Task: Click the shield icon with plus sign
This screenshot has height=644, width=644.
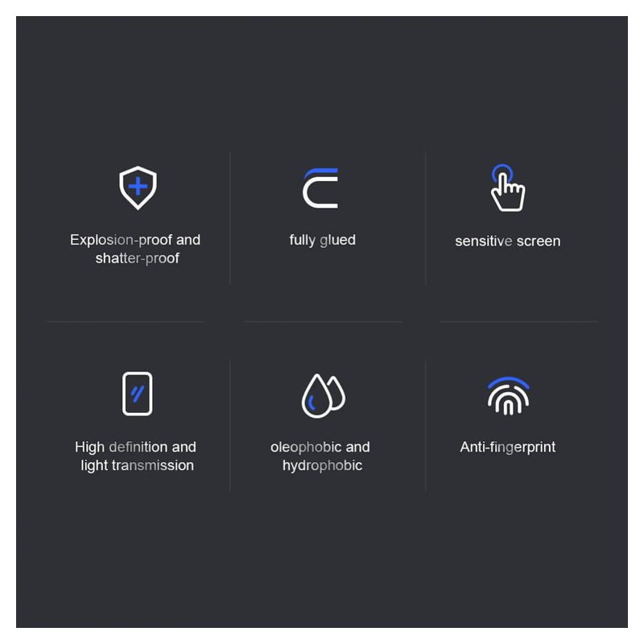Action: (138, 188)
